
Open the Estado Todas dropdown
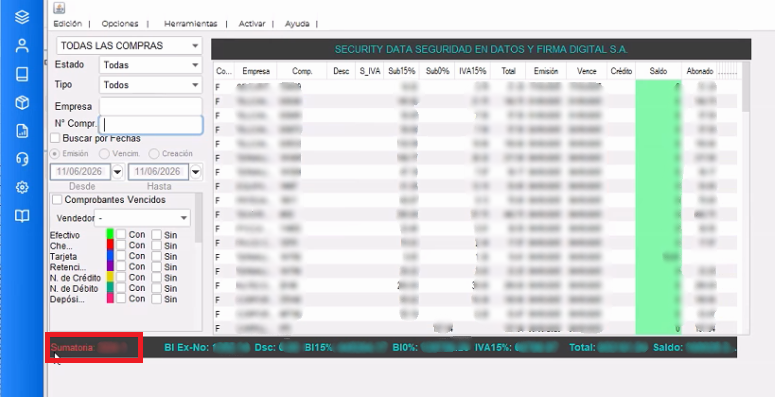click(150, 65)
